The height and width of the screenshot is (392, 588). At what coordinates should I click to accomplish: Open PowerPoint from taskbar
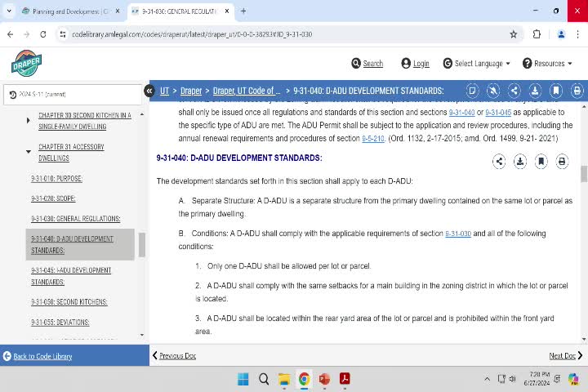(x=324, y=379)
